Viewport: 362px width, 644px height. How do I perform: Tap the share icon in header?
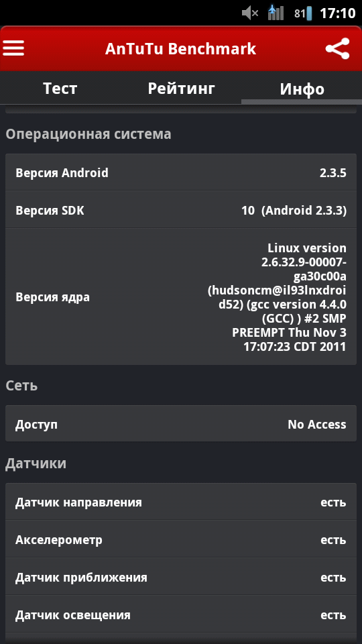pyautogui.click(x=337, y=48)
